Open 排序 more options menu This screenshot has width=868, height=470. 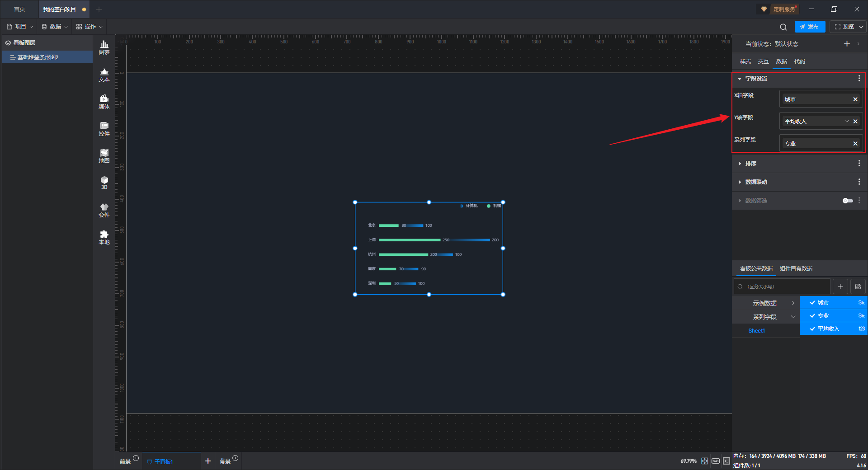pos(859,164)
